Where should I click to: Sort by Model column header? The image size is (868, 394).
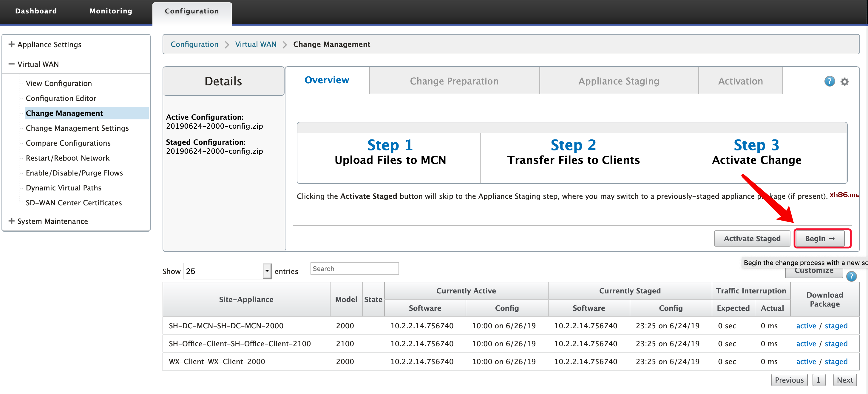tap(346, 299)
